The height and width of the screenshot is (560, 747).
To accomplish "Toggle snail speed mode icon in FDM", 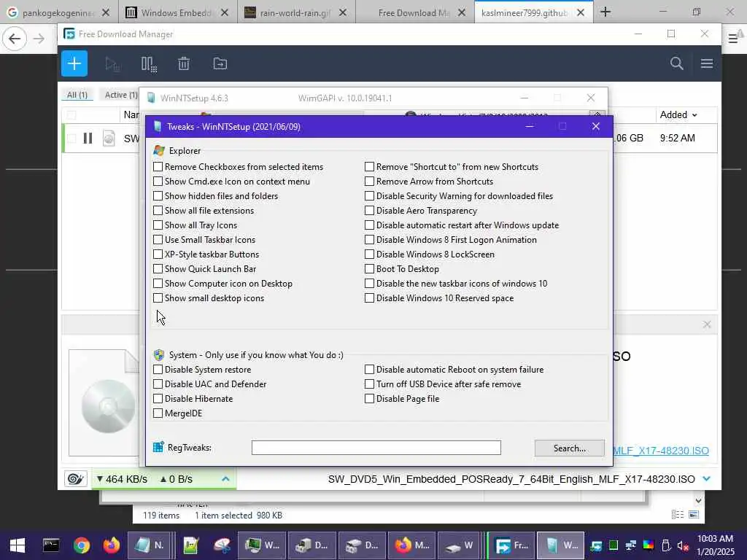I will pyautogui.click(x=76, y=478).
